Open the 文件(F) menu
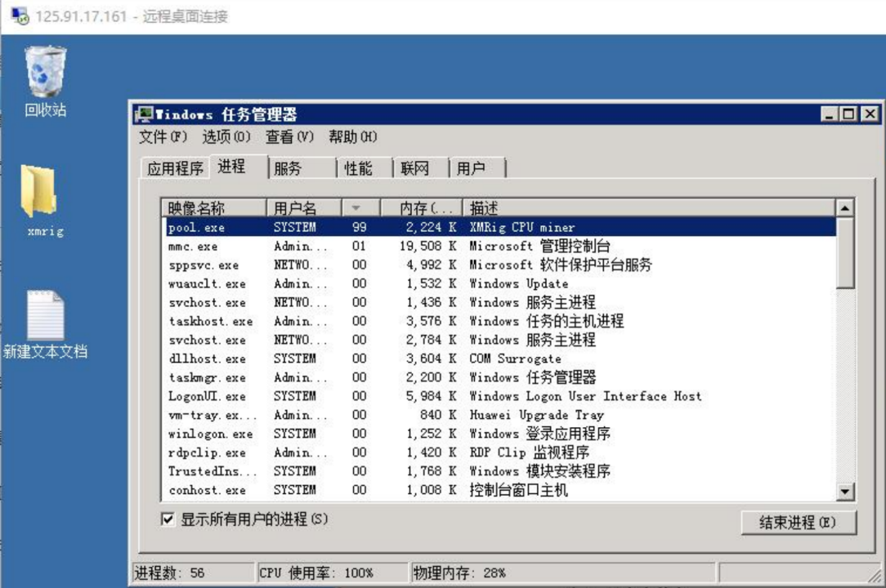This screenshot has height=588, width=886. pos(163,136)
